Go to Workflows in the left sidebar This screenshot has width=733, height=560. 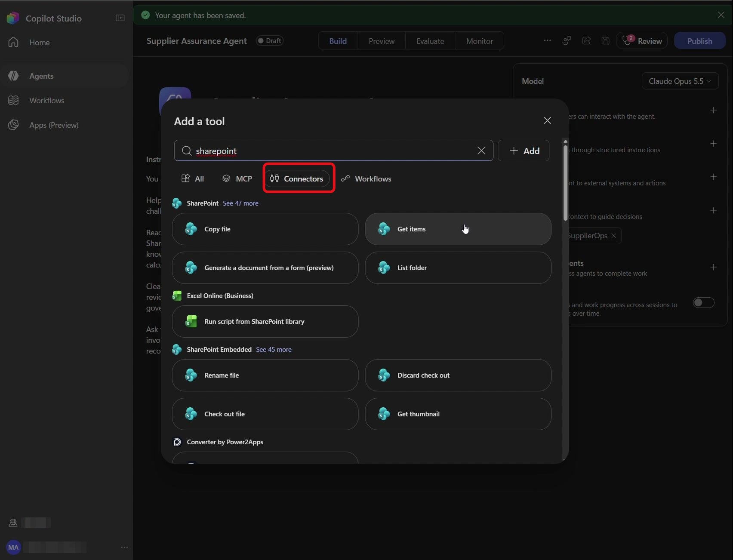tap(46, 100)
